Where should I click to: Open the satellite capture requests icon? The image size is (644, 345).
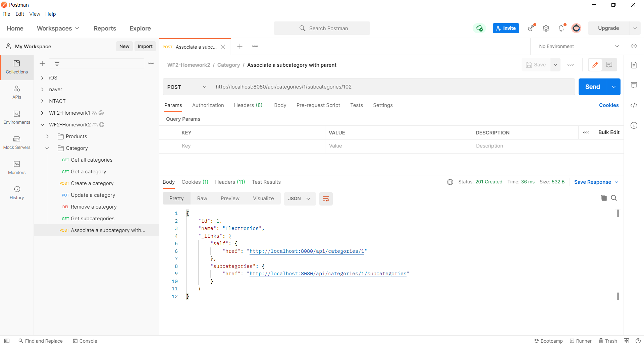point(531,28)
